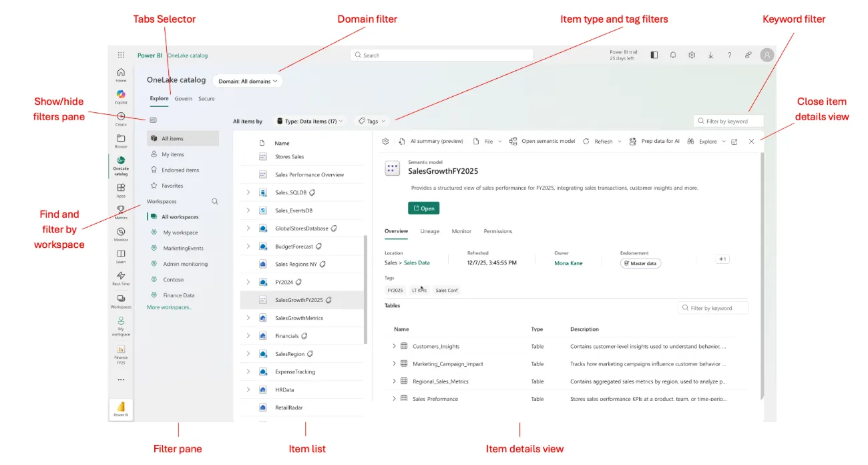This screenshot has width=868, height=465.
Task: Select the Monitor tab in item details
Action: tap(461, 231)
